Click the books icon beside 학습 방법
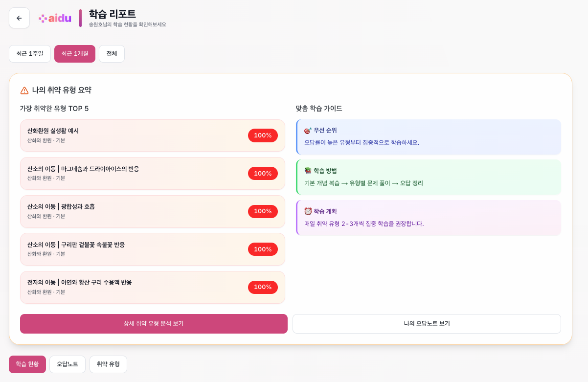 tap(308, 171)
